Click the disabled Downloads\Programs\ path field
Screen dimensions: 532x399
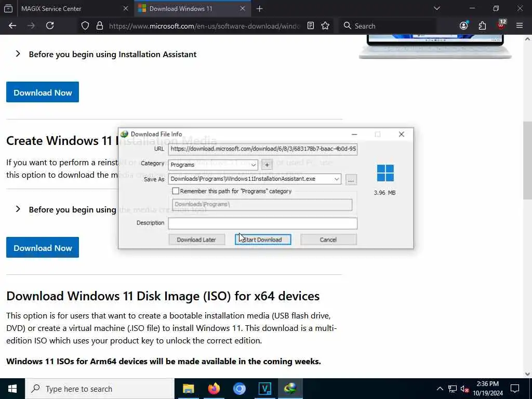click(262, 204)
